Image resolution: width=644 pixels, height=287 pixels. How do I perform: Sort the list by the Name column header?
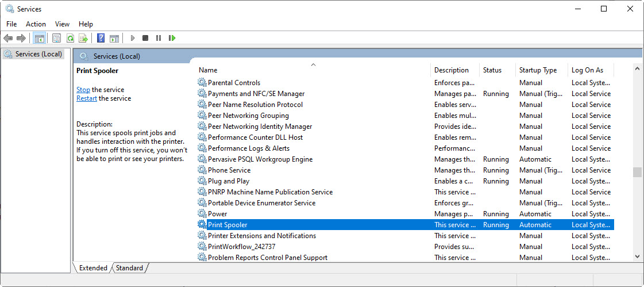point(313,70)
